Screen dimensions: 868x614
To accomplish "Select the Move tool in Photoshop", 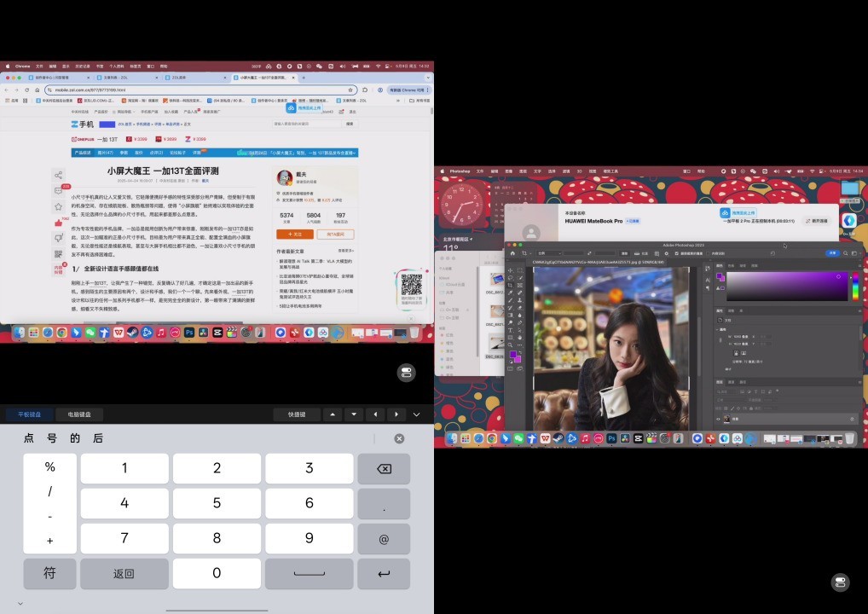I will click(x=511, y=270).
